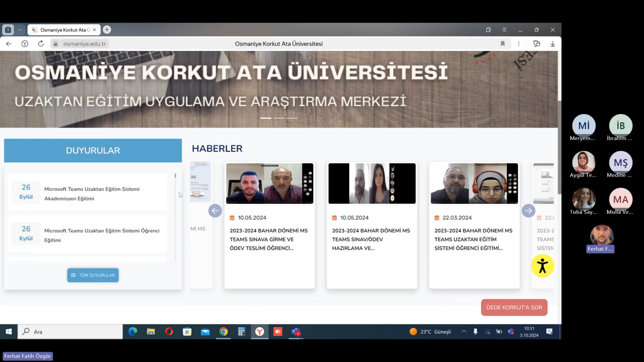
Task: Click the page vertical scrollbar
Action: pyautogui.click(x=559, y=147)
